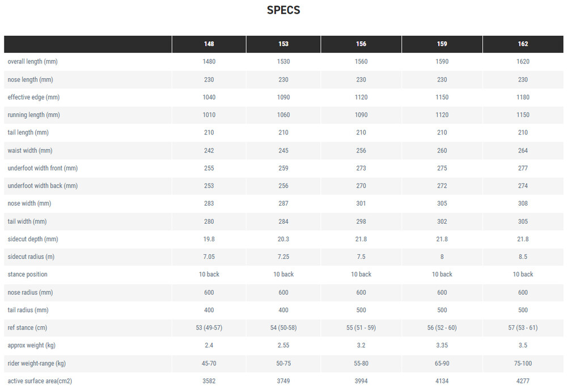
Task: Click the 55 (51 - 59) ref stance cell
Action: [x=361, y=328]
